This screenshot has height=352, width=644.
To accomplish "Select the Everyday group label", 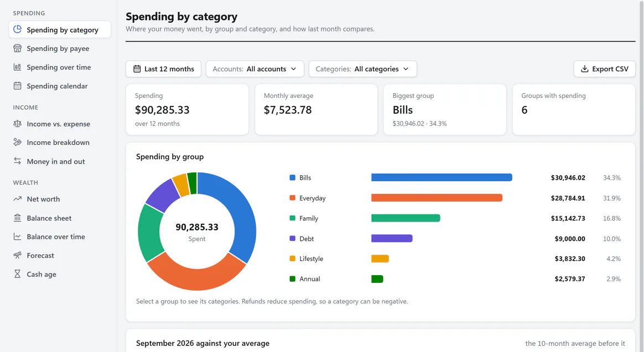I will [313, 198].
